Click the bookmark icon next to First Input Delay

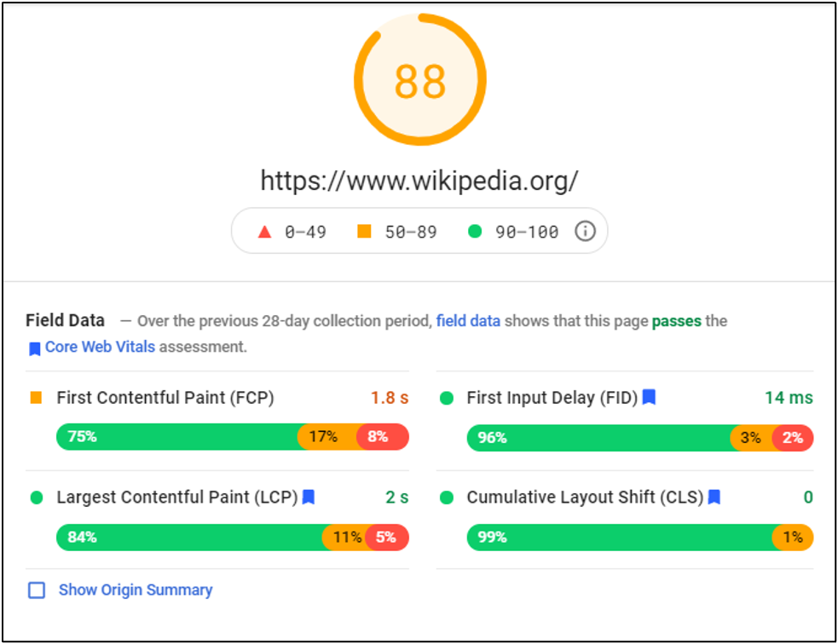[649, 397]
